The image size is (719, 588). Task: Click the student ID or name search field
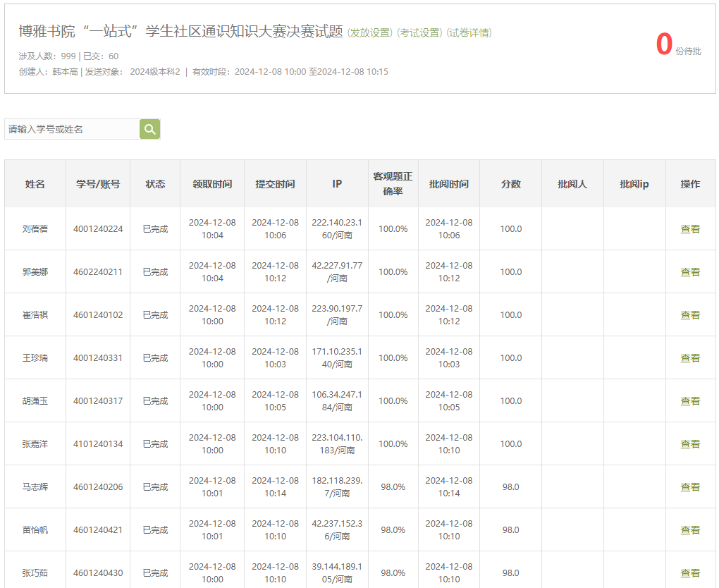coord(72,129)
